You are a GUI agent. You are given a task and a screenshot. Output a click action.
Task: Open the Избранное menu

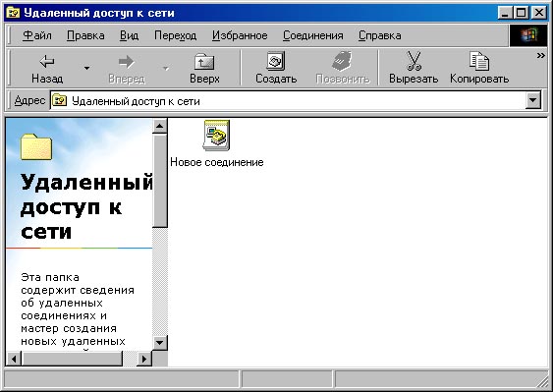(x=240, y=35)
